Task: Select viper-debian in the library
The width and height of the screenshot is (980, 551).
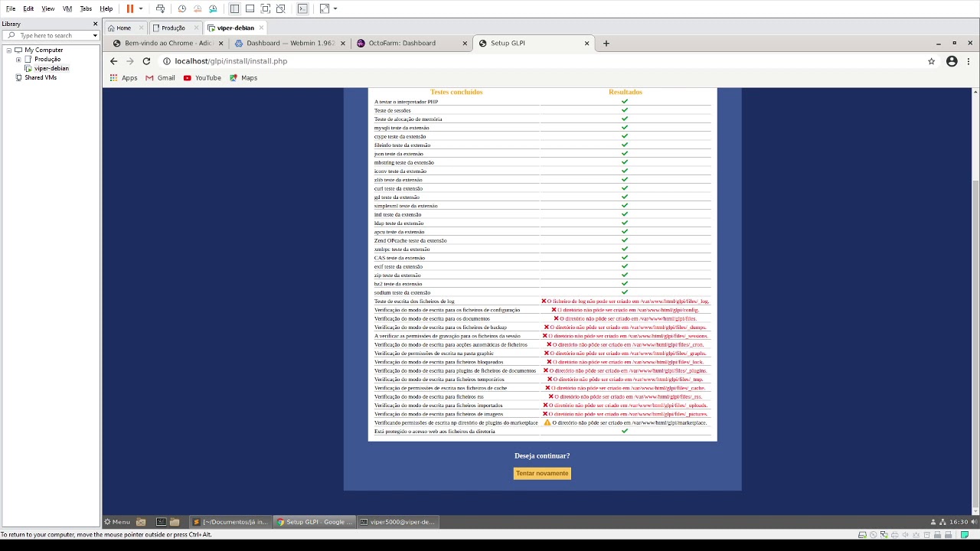Action: coord(51,68)
